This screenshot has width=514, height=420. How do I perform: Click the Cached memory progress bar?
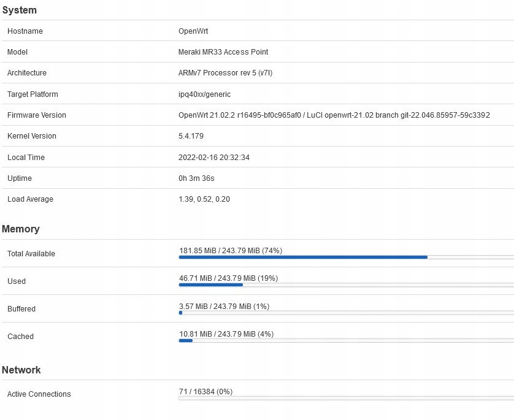tap(346, 340)
